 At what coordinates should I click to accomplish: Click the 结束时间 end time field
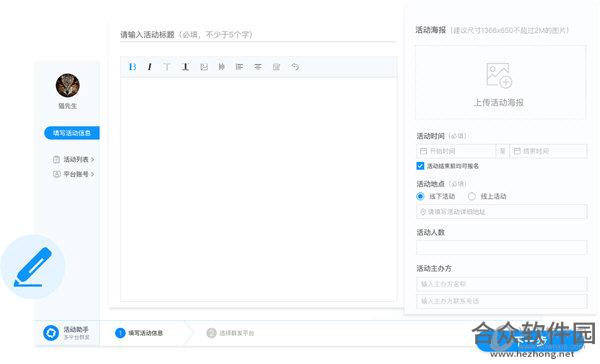(548, 151)
